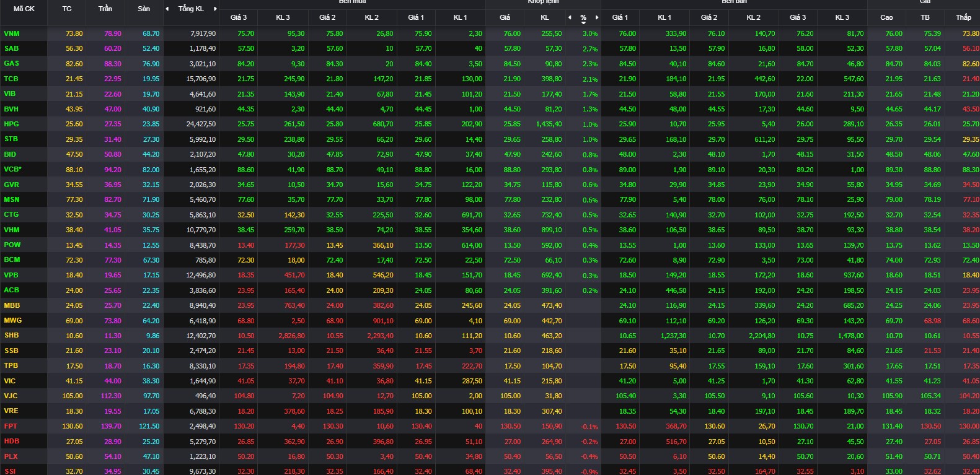
Task: Select the VIB stock row symbol
Action: [x=10, y=94]
